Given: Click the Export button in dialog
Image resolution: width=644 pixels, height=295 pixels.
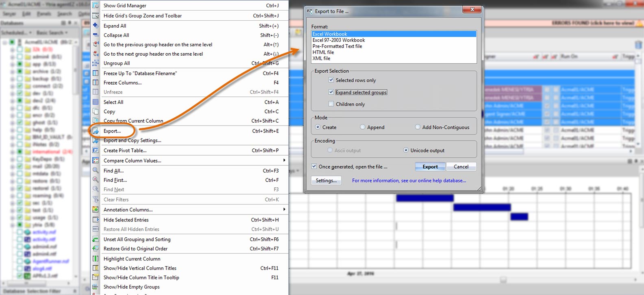Looking at the screenshot, I should pyautogui.click(x=430, y=167).
